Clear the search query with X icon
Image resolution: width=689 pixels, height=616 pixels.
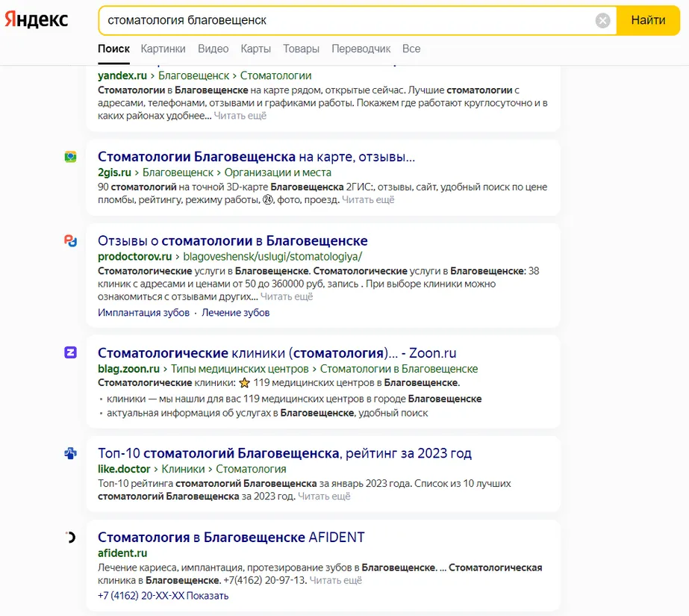tap(602, 21)
